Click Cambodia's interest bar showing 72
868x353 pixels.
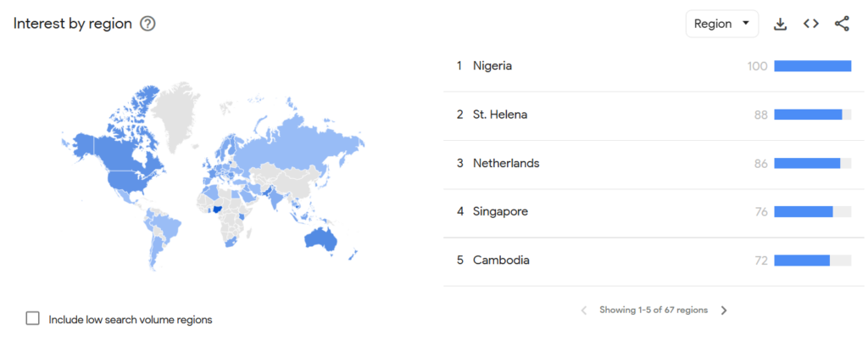pos(802,260)
